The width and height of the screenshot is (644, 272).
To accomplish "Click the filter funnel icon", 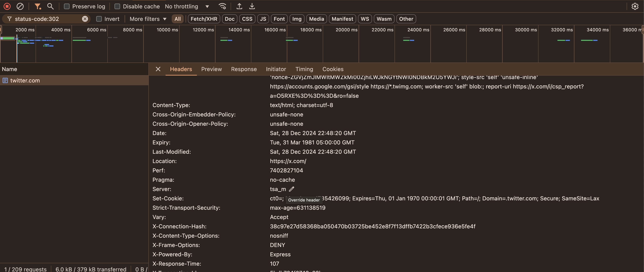I will [37, 6].
